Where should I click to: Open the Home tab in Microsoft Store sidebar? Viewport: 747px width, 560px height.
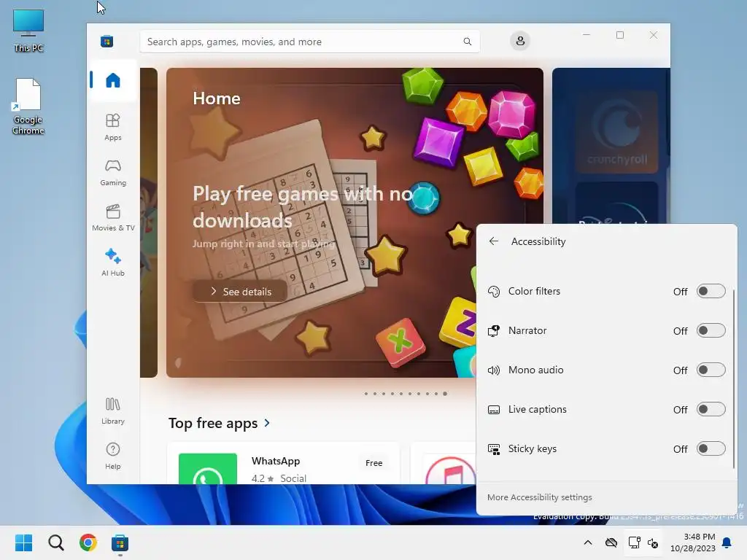[x=113, y=80]
